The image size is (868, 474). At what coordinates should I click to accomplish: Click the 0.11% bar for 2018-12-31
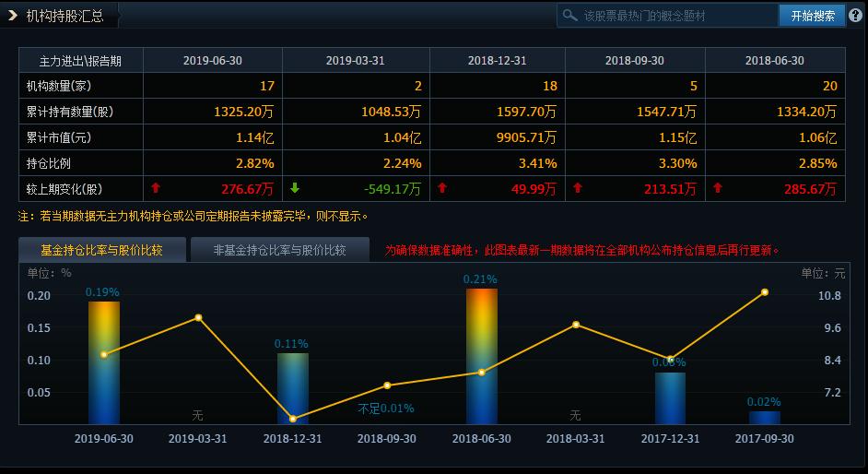293,389
